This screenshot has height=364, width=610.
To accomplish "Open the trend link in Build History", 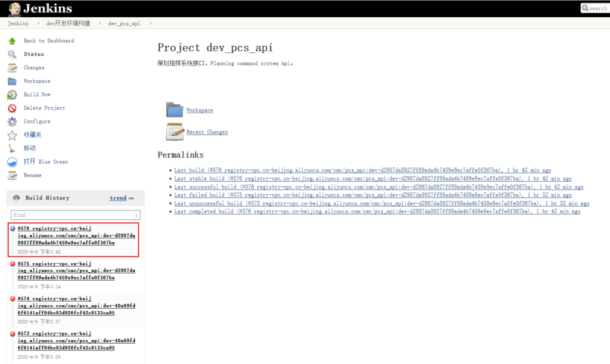I will [117, 198].
